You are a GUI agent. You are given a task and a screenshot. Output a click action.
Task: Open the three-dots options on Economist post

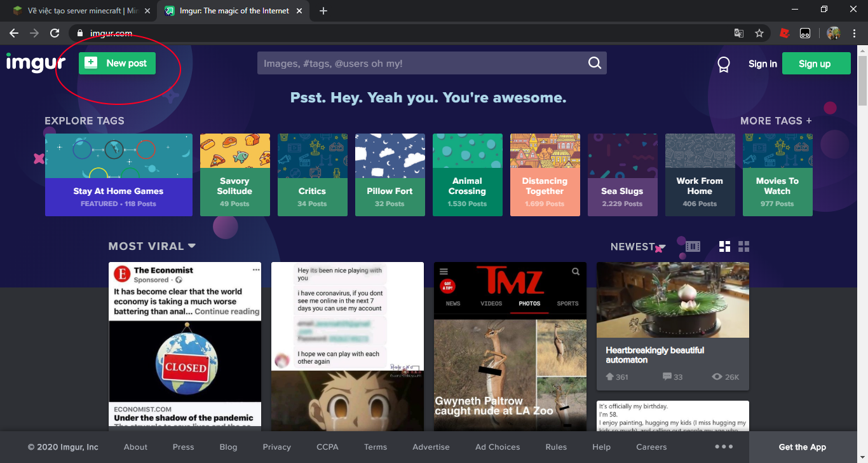point(256,270)
